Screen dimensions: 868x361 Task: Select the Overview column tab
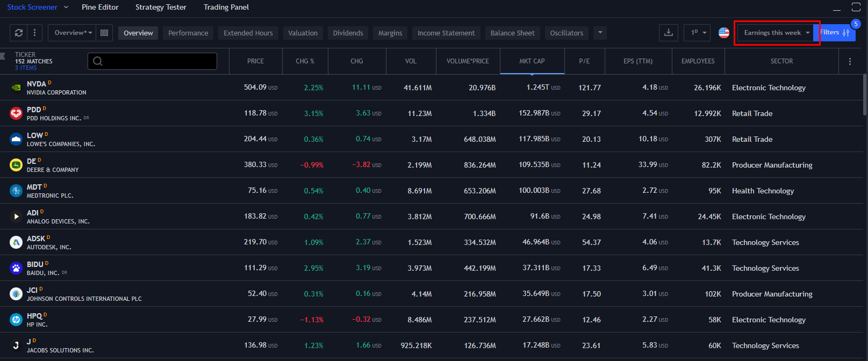[x=138, y=33]
